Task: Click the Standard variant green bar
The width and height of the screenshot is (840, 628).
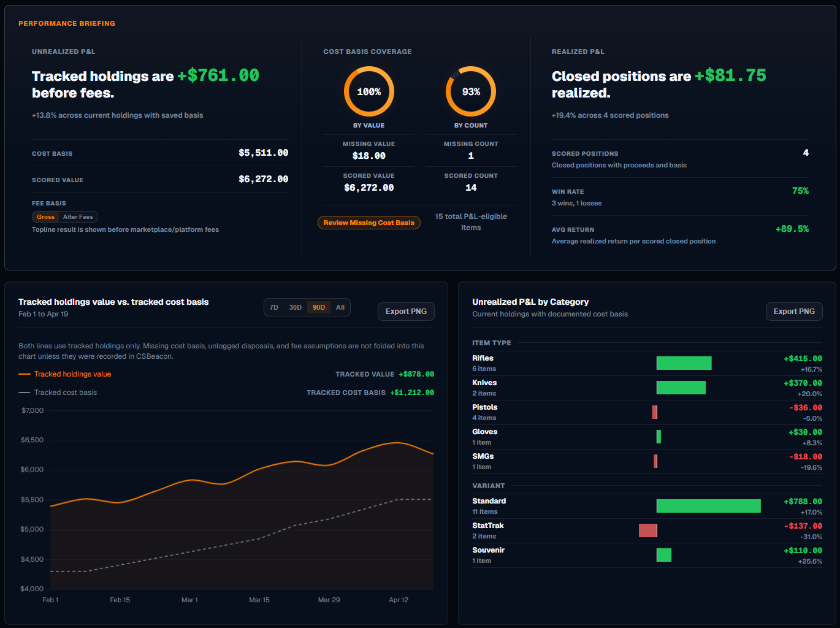Action: click(709, 506)
